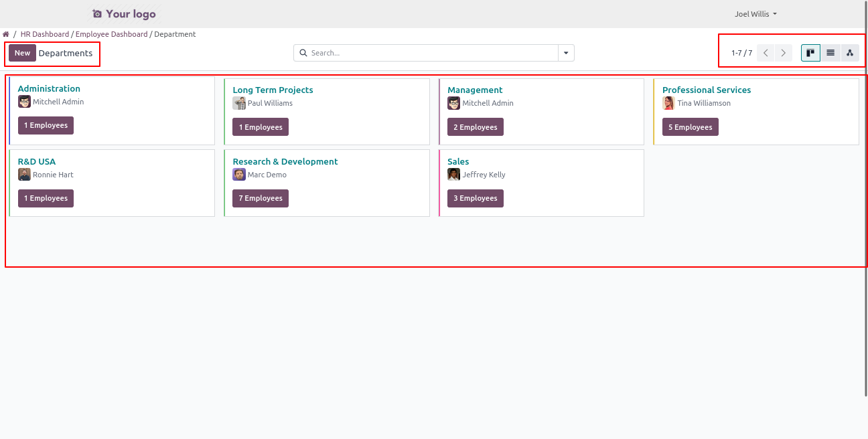
Task: Create a New department
Action: click(x=22, y=53)
